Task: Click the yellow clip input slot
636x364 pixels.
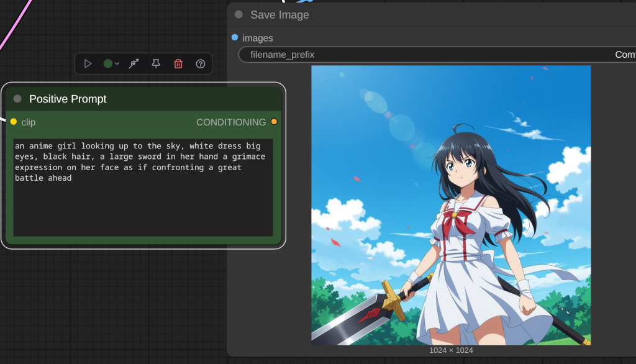Action: (12, 122)
